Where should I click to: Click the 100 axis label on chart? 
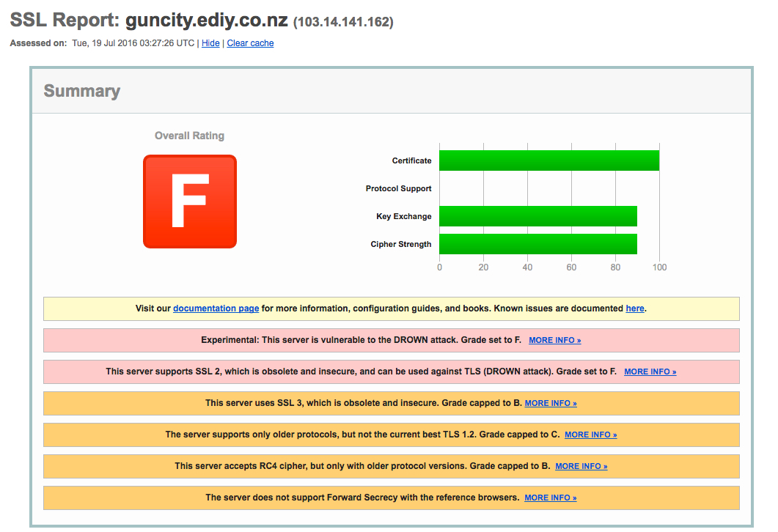coord(659,267)
